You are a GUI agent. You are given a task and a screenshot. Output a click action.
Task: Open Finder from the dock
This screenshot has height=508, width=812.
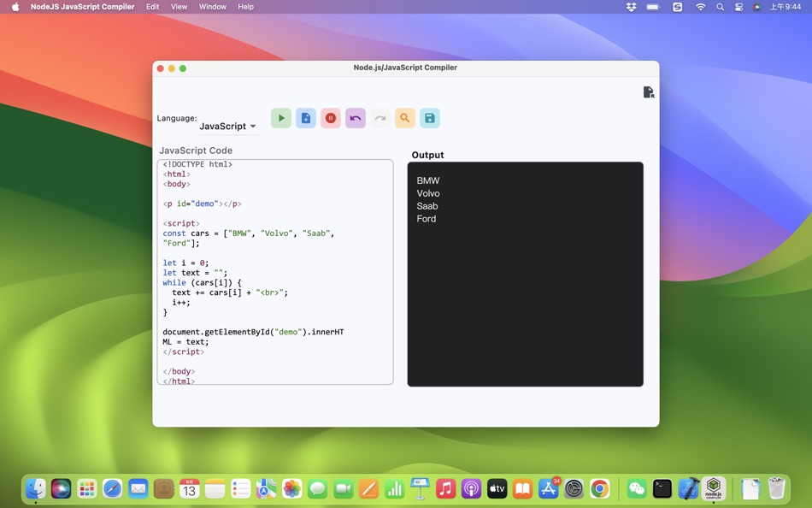pyautogui.click(x=35, y=488)
